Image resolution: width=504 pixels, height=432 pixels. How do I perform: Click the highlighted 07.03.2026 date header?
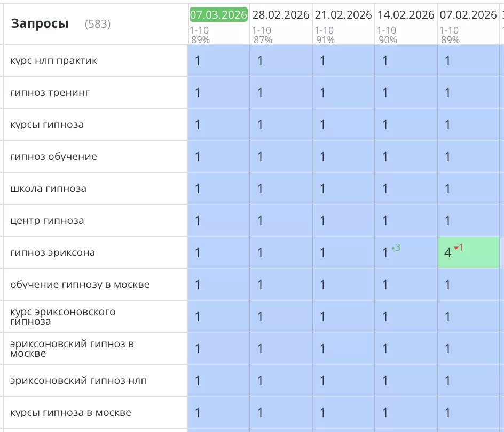point(218,15)
